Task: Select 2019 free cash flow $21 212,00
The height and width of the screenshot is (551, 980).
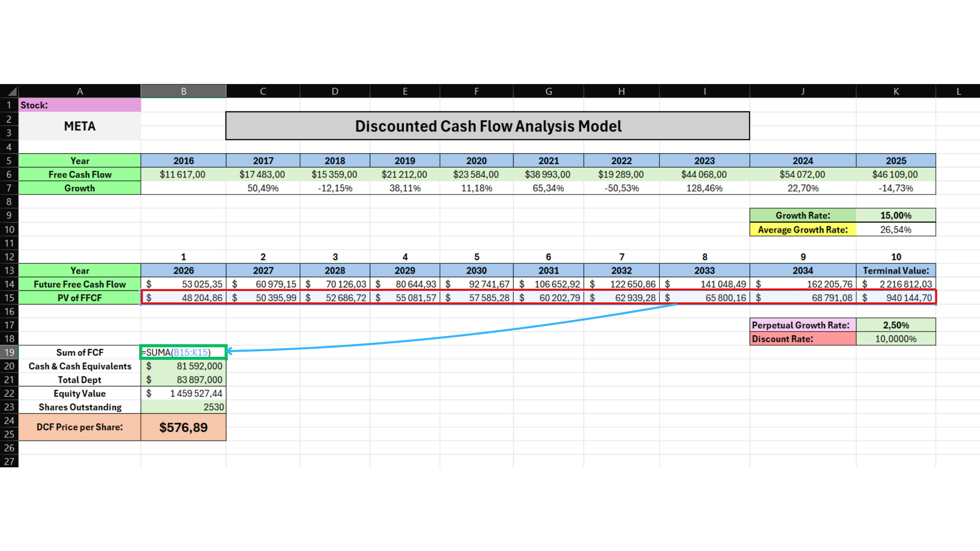Action: (405, 174)
